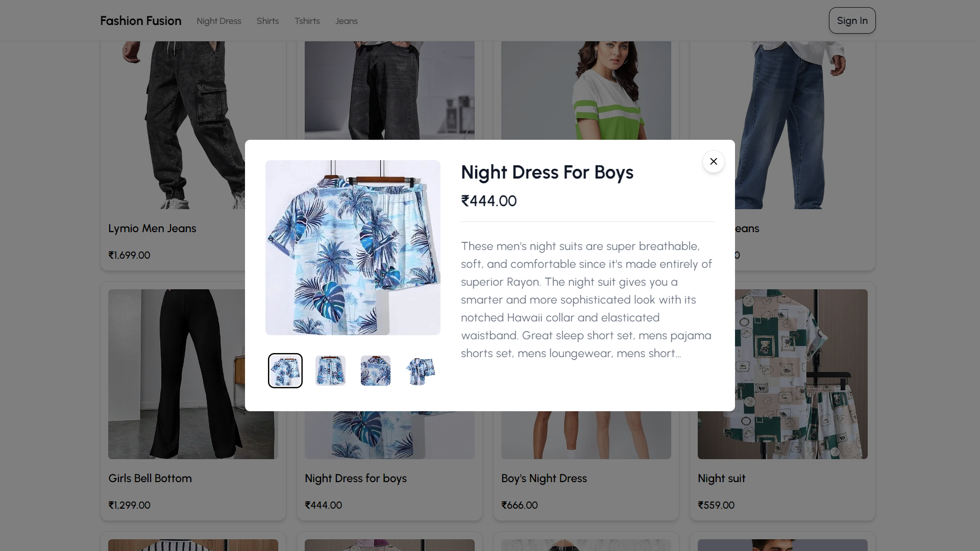
Task: Click the Shirts navigation link
Action: 267,20
